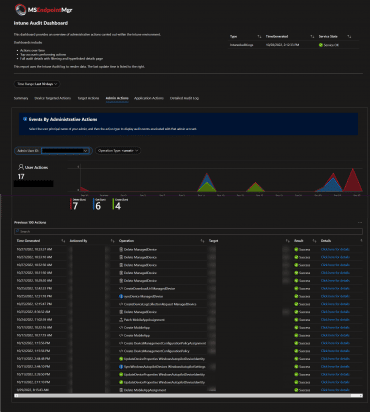Sort actions by the Result column arrows
The width and height of the screenshot is (370, 412).
point(314,241)
